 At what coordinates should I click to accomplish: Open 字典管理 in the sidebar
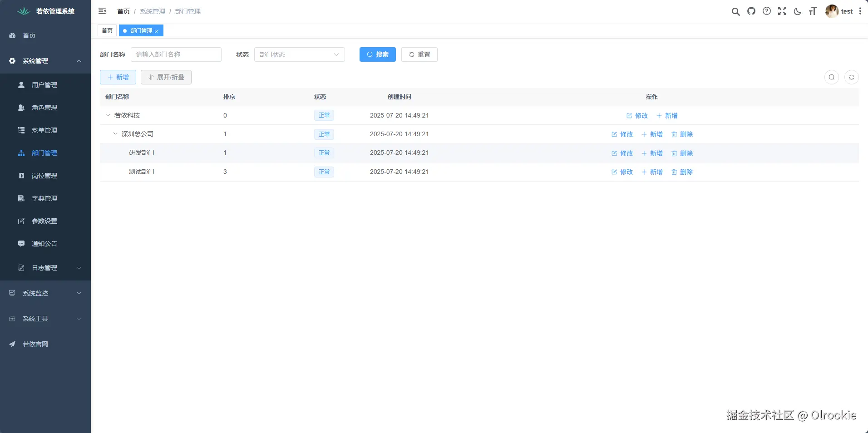coord(45,198)
